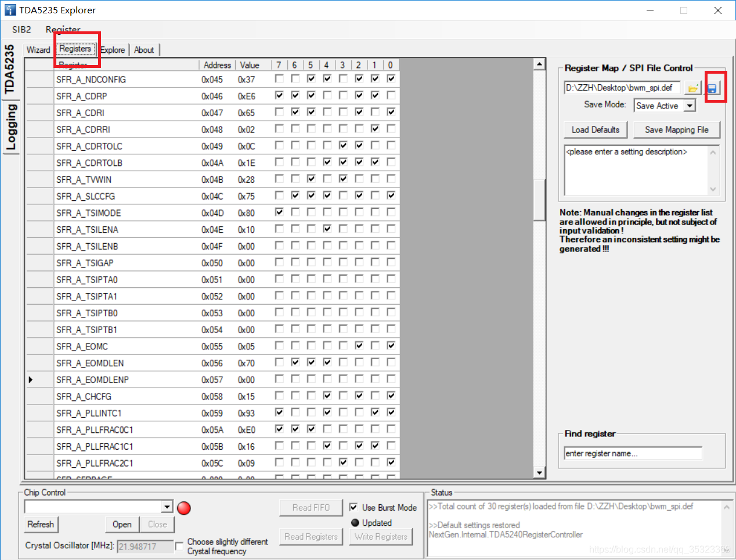This screenshot has width=736, height=560.
Task: Toggle bit 7 of SFR_A_CDRP
Action: click(279, 95)
